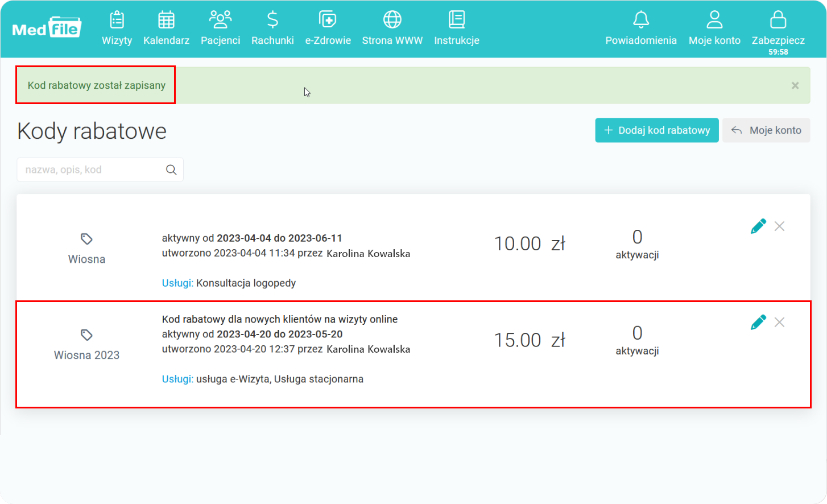This screenshot has height=504, width=827.
Task: Open Moje konto user menu
Action: (x=714, y=28)
